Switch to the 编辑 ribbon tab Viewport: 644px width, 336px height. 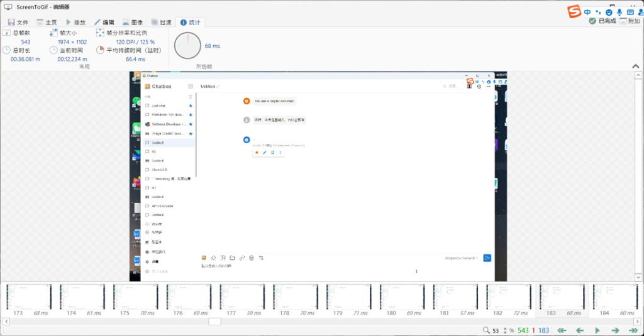pos(104,22)
